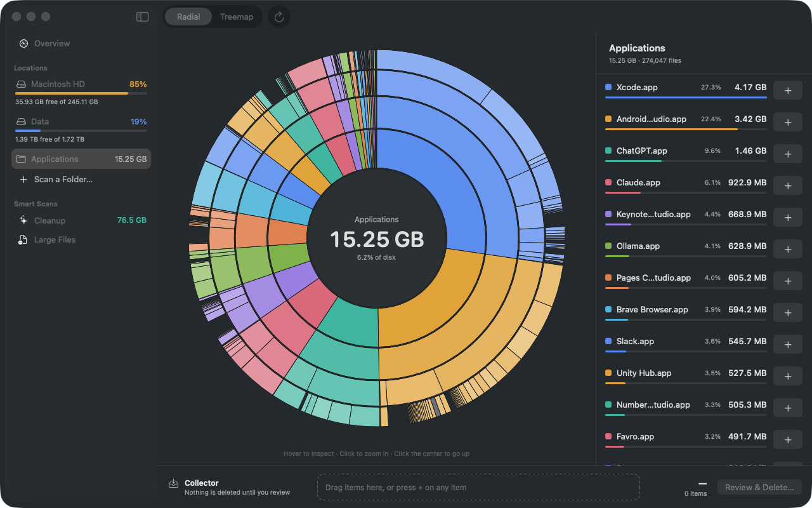Click the chart center to go up

click(x=377, y=239)
